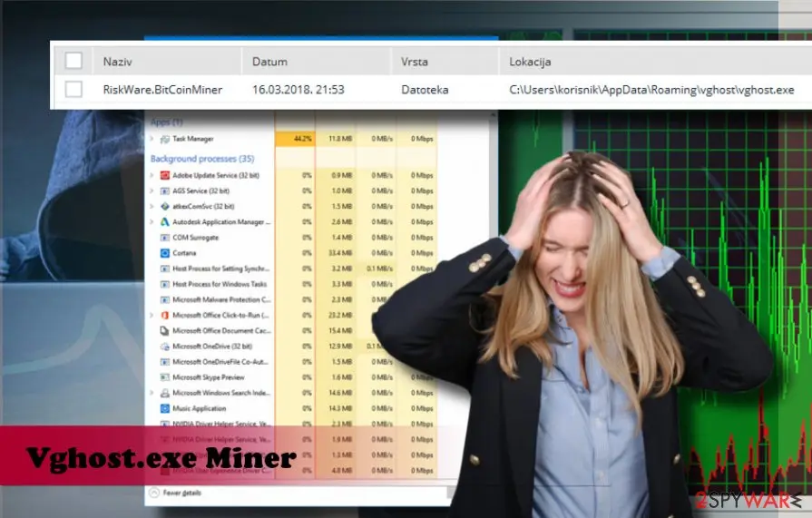Click the Microsoft Windows Search Indexer icon
This screenshot has width=812, height=518.
pyautogui.click(x=165, y=393)
